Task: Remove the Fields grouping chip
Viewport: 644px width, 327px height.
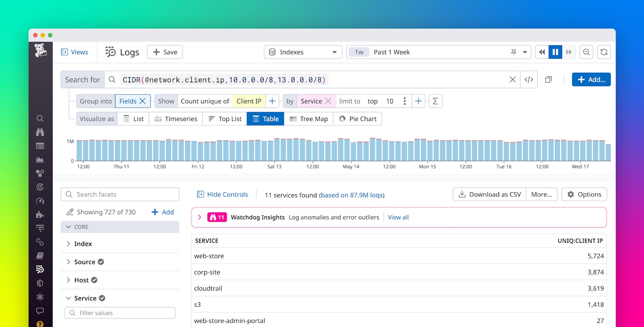Action: (143, 101)
